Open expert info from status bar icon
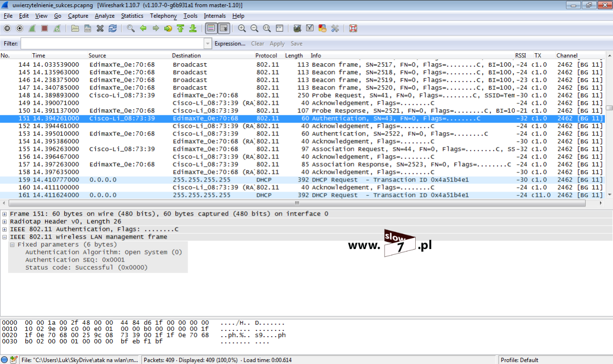The height and width of the screenshot is (364, 613). (4, 360)
